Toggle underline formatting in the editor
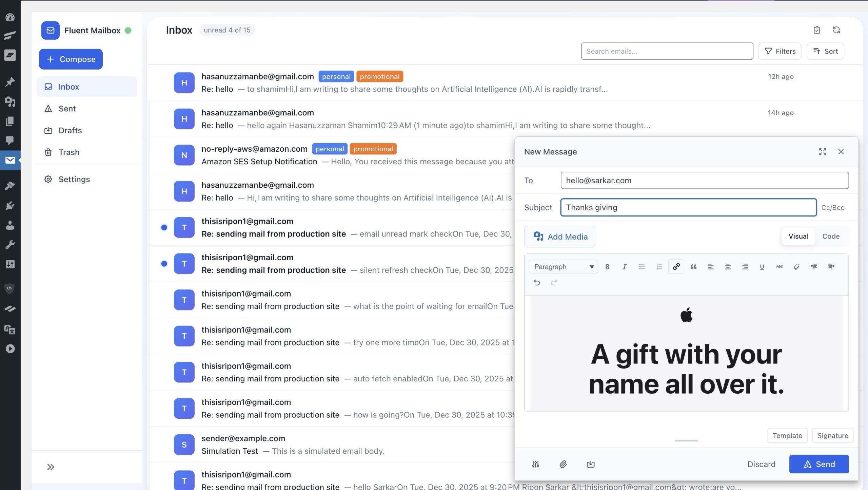 (762, 267)
